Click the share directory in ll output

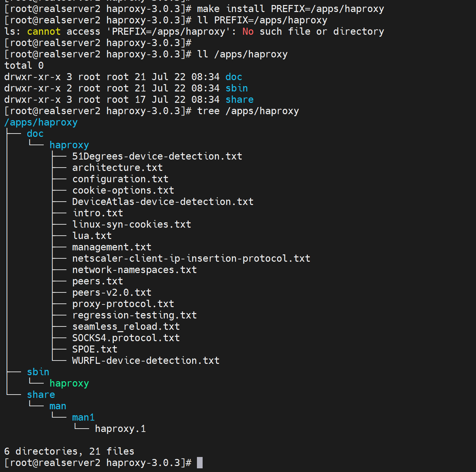239,99
